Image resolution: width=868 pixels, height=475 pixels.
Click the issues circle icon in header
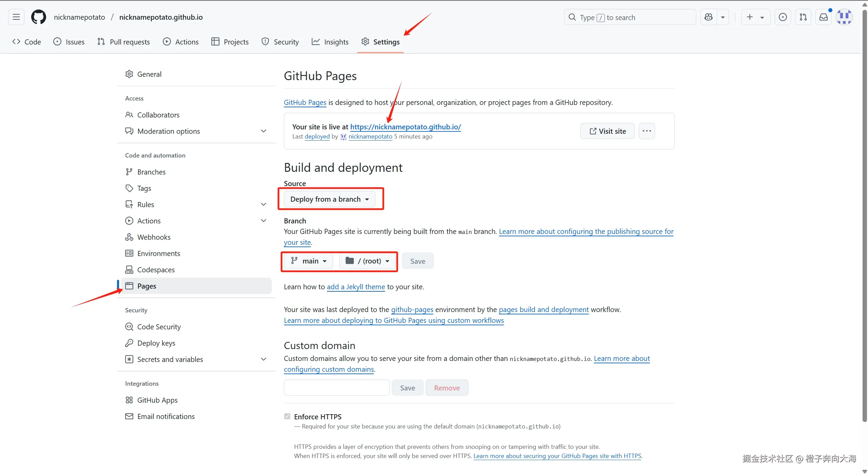coord(783,17)
